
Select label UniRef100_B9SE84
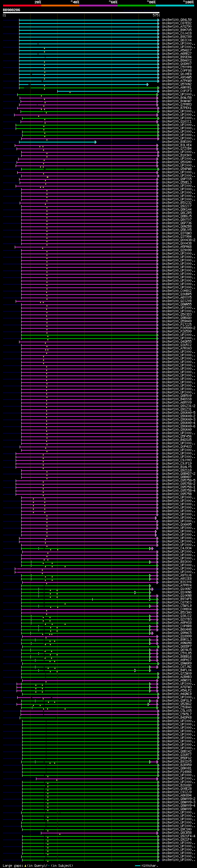[x=177, y=57]
